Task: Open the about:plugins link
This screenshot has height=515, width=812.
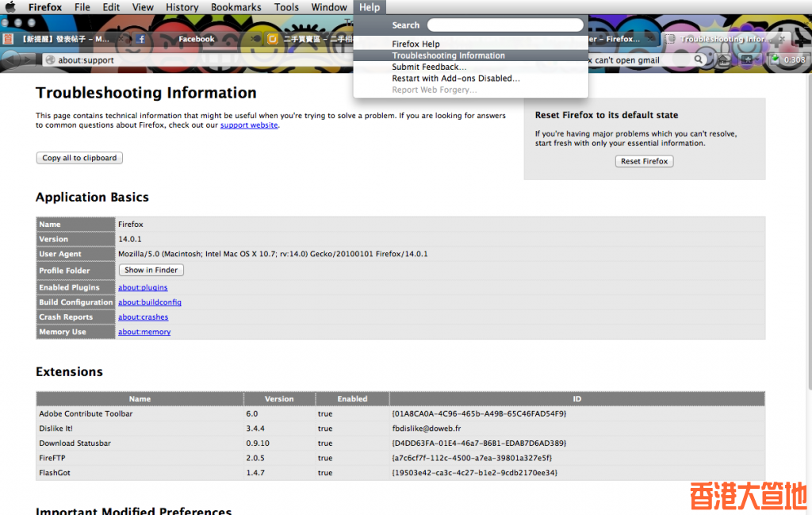Action: click(x=143, y=287)
